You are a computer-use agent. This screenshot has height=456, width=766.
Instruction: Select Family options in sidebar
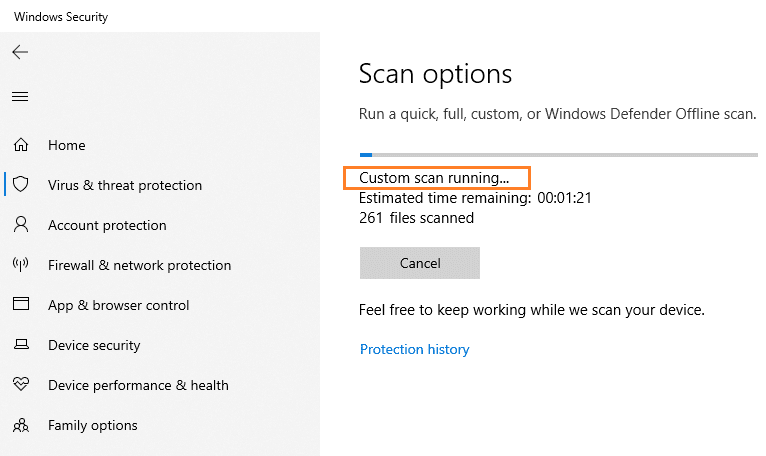[92, 425]
